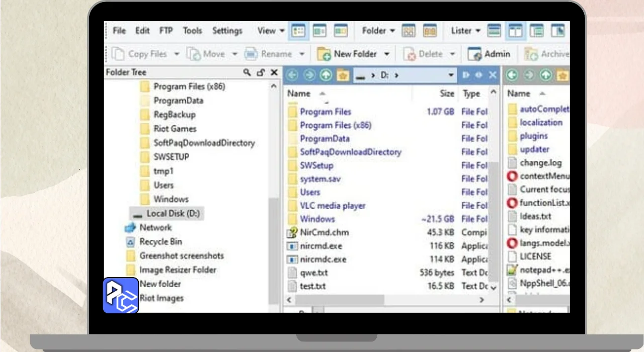Go up a level in D: pane
Image resolution: width=644 pixels, height=352 pixels.
click(326, 75)
